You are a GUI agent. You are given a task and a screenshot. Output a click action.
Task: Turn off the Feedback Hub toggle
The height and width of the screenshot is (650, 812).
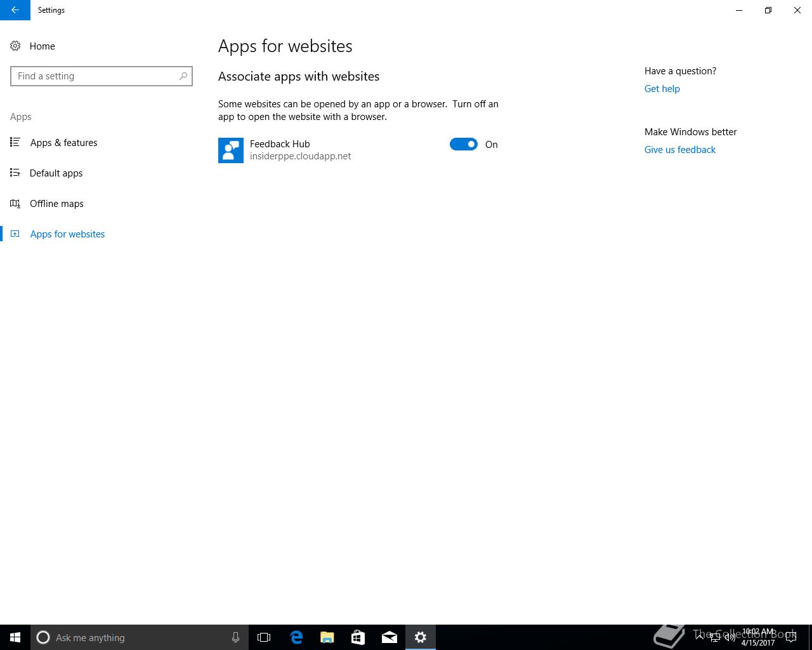click(x=464, y=144)
